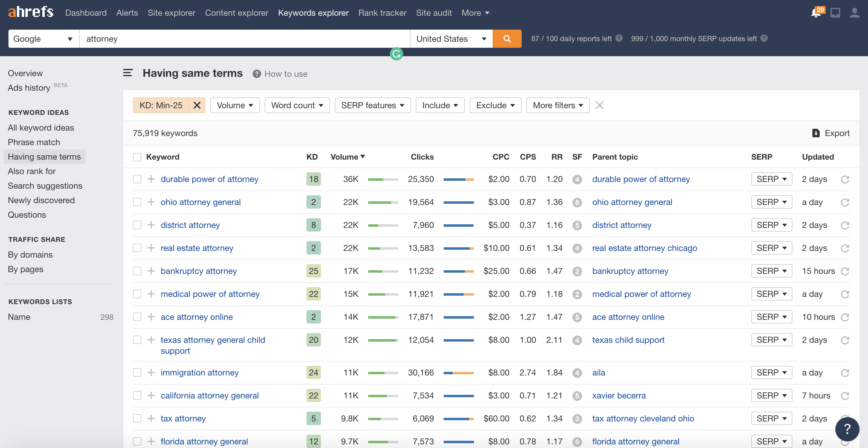Add real estate attorney with plus icon

point(151,248)
